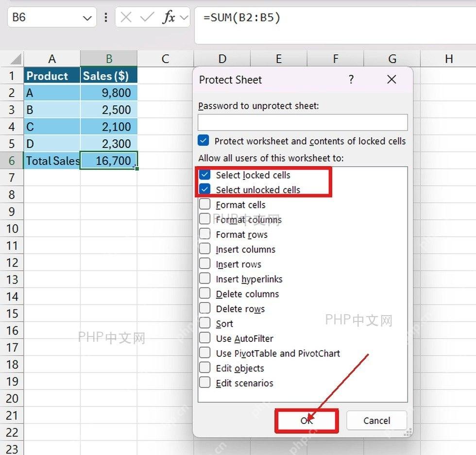The height and width of the screenshot is (455, 476).
Task: Click the Password to unprotect sheet field
Action: coord(303,122)
